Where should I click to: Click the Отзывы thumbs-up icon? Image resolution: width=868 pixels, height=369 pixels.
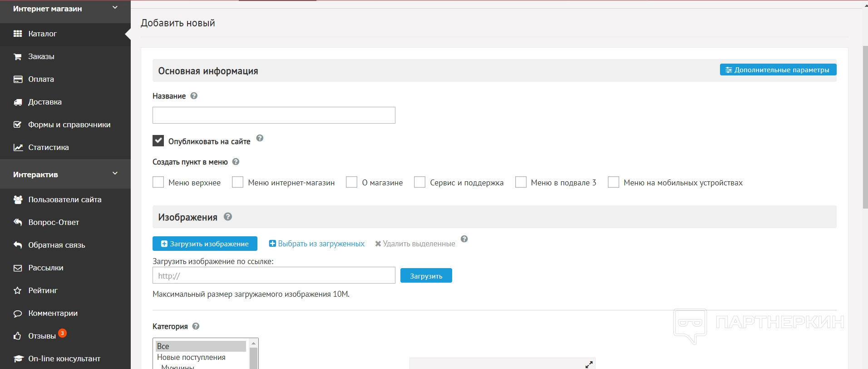click(18, 336)
